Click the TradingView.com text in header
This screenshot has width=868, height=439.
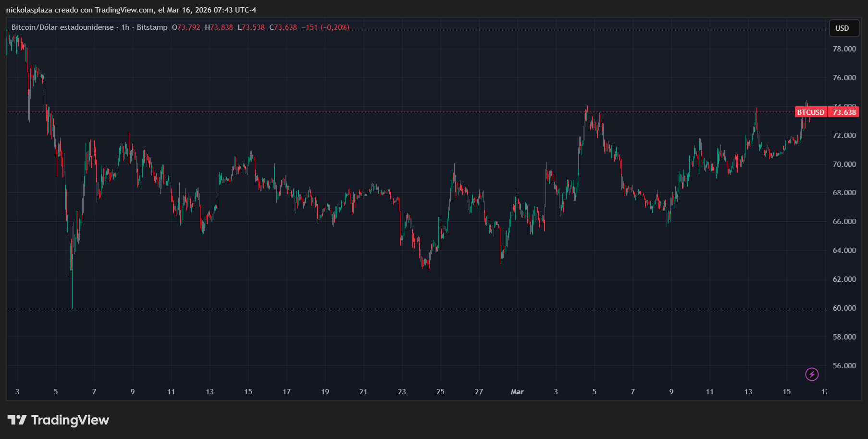click(x=124, y=10)
